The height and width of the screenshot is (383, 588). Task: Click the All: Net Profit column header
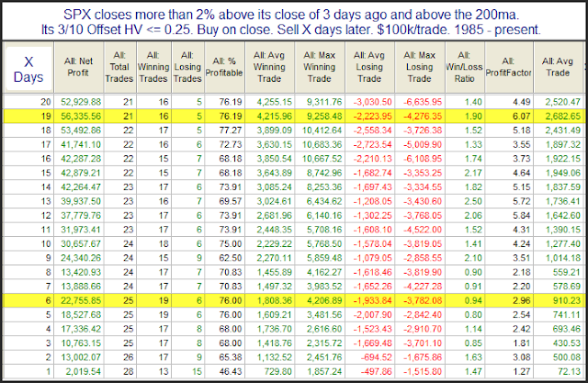click(x=78, y=67)
